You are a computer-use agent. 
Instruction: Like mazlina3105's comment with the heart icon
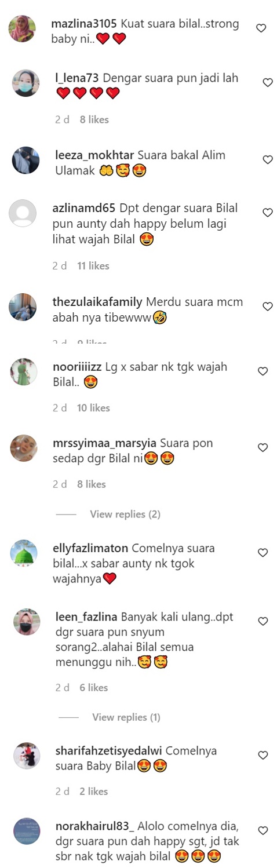261,28
